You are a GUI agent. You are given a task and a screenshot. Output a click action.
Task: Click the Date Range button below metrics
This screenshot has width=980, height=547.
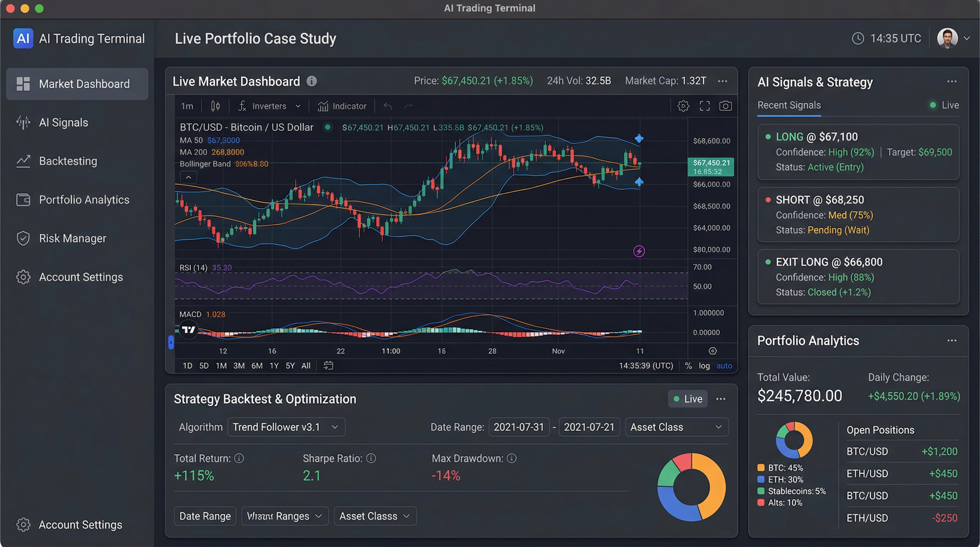(205, 516)
